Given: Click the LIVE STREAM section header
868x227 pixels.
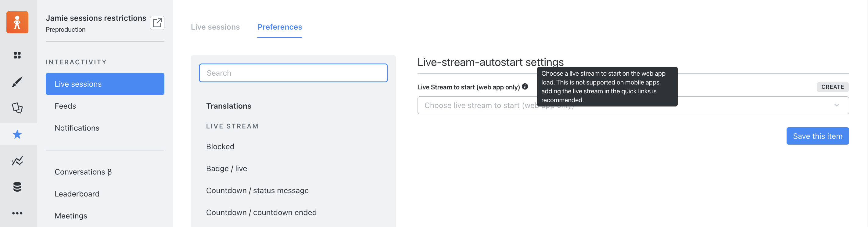Looking at the screenshot, I should (232, 126).
